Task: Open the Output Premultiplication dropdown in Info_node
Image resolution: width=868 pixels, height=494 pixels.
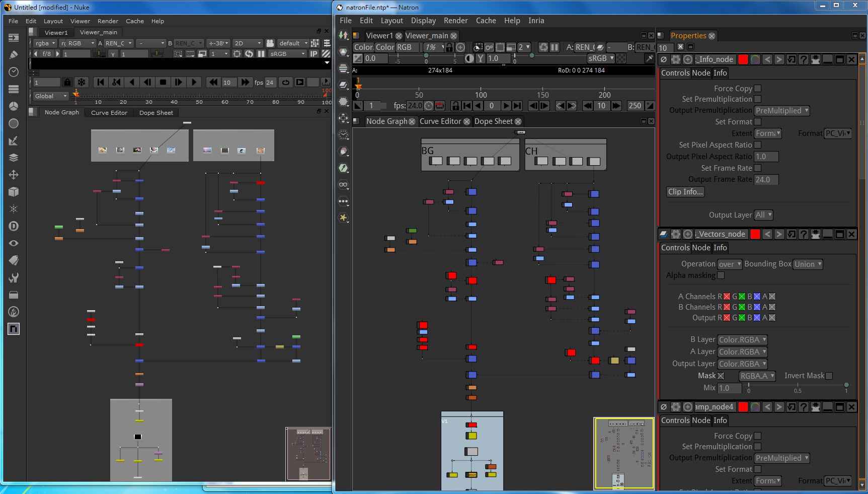Action: point(781,110)
